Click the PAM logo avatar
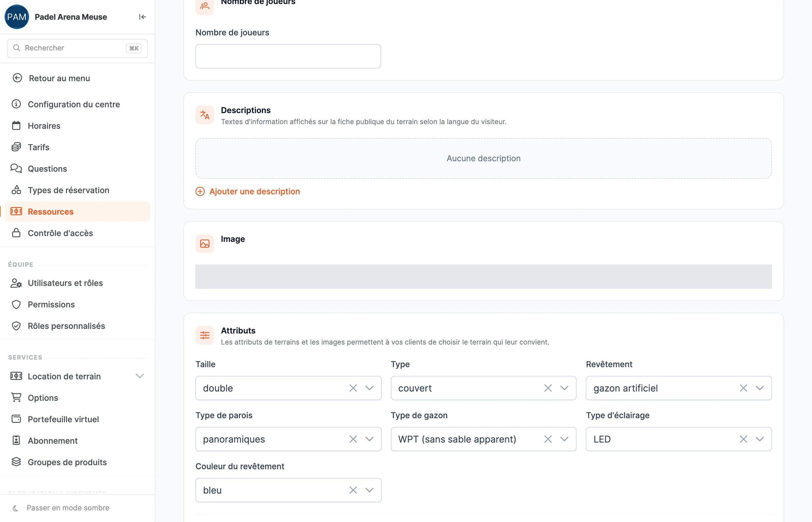 pyautogui.click(x=17, y=17)
